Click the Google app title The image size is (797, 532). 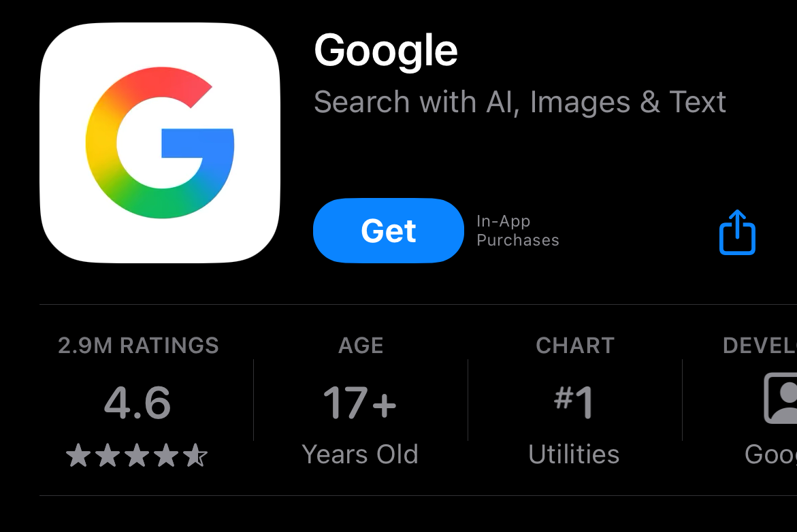(x=386, y=51)
